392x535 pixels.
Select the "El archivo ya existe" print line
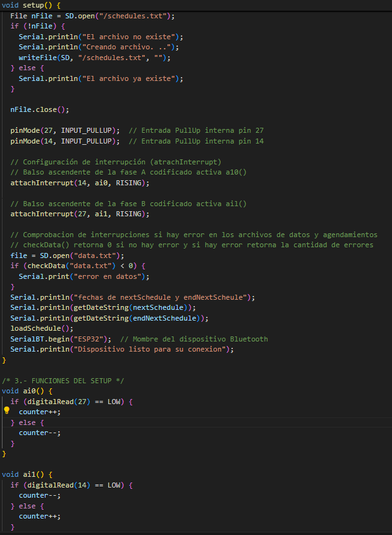point(101,78)
